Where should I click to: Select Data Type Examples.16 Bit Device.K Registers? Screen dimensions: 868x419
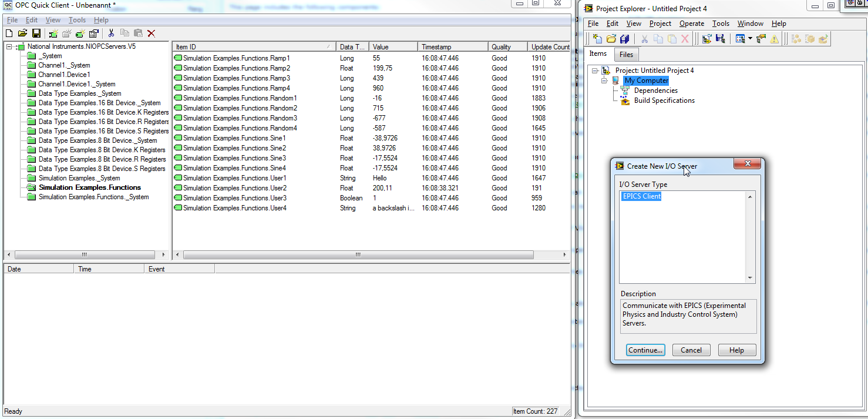pos(103,112)
